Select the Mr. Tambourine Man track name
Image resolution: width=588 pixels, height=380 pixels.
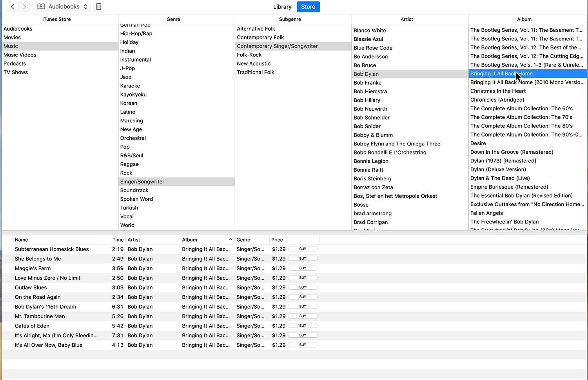[x=40, y=316]
